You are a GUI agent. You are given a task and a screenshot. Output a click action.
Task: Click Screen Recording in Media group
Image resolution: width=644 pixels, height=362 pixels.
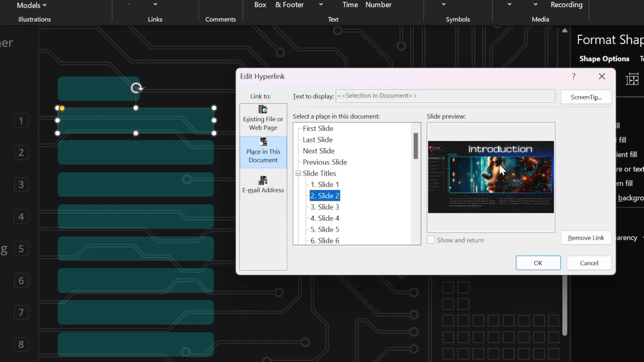point(566,5)
